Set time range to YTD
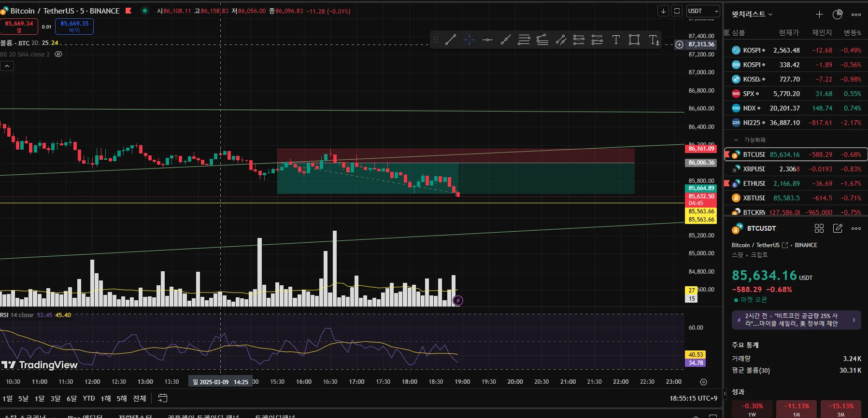The width and height of the screenshot is (868, 418). tap(89, 398)
